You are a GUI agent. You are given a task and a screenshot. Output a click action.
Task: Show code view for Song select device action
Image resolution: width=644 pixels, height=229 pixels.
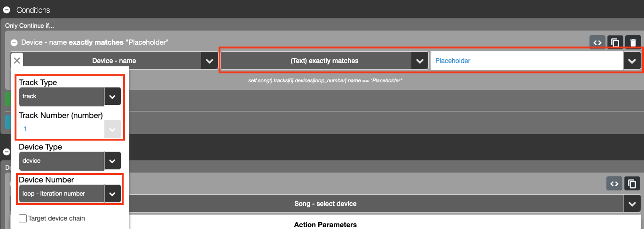pyautogui.click(x=614, y=183)
